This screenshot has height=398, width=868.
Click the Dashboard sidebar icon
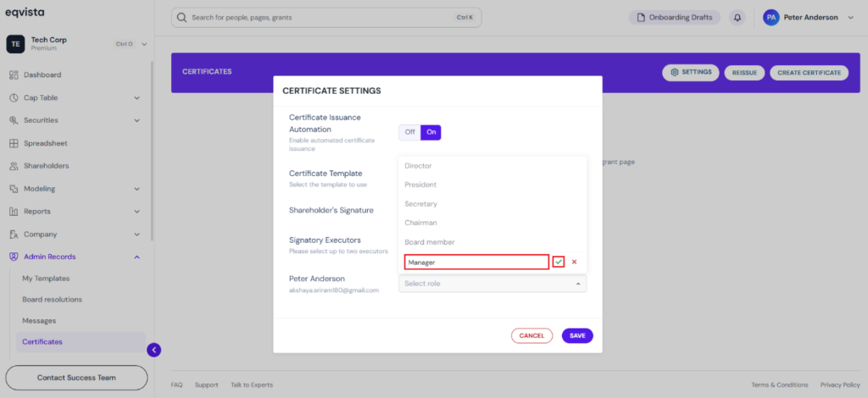click(14, 75)
